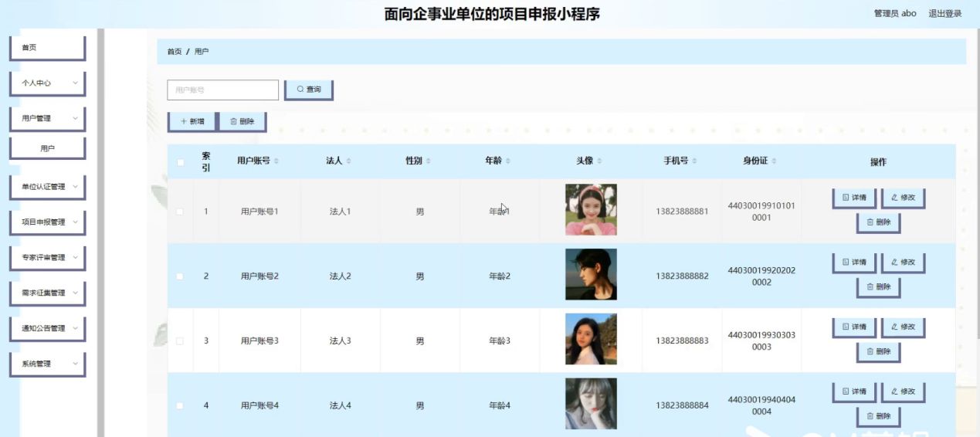Open 详情 for 用户账号4 row
980x437 pixels.
click(854, 392)
